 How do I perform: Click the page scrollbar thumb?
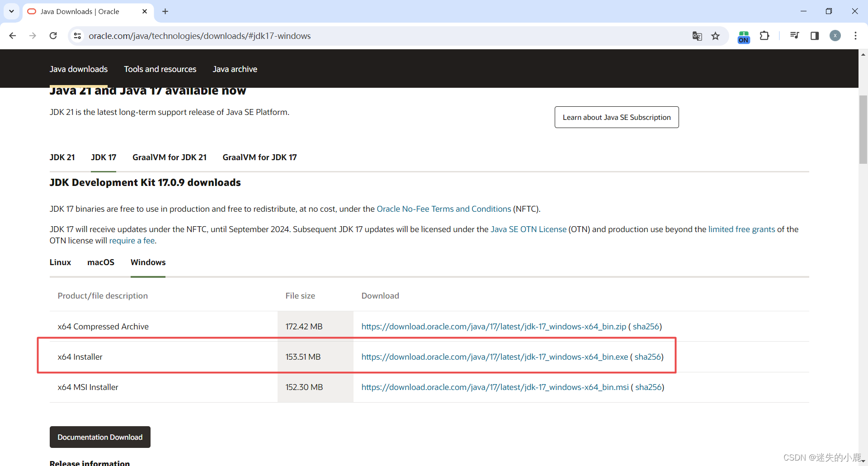click(863, 129)
